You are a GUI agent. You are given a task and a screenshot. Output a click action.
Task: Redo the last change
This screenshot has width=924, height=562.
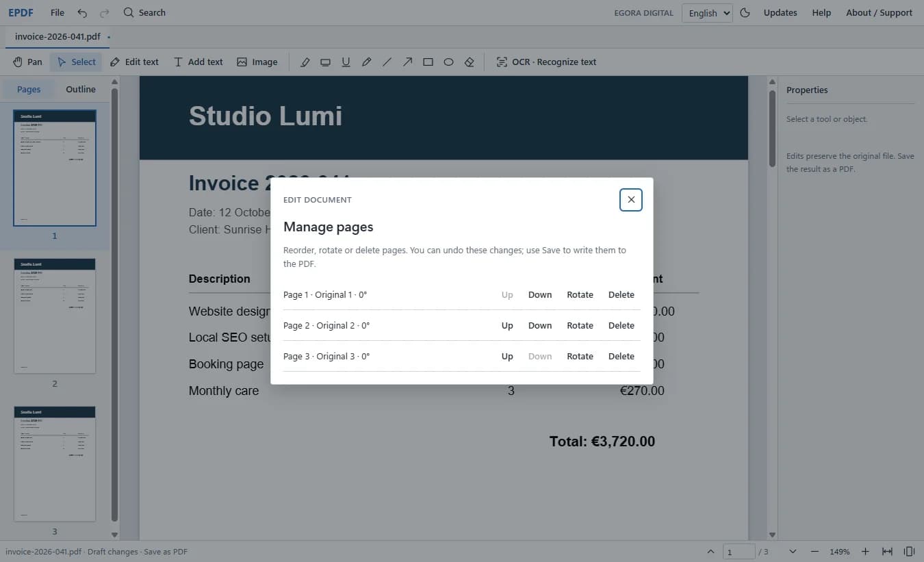[x=104, y=13]
